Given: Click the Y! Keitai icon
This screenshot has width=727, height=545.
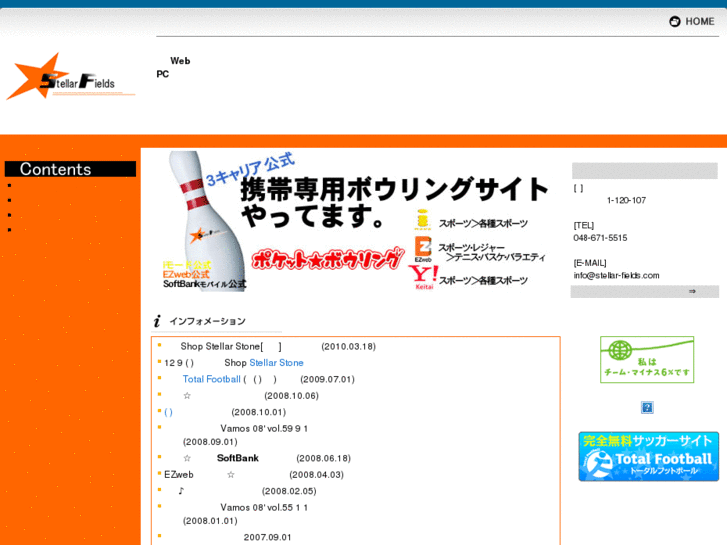Looking at the screenshot, I should (x=423, y=277).
